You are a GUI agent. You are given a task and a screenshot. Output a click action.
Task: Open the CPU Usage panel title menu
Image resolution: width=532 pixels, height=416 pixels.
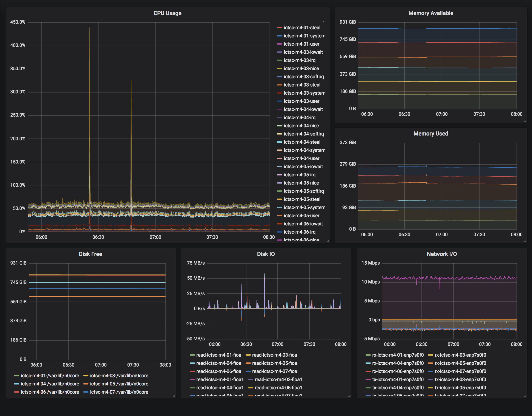167,13
